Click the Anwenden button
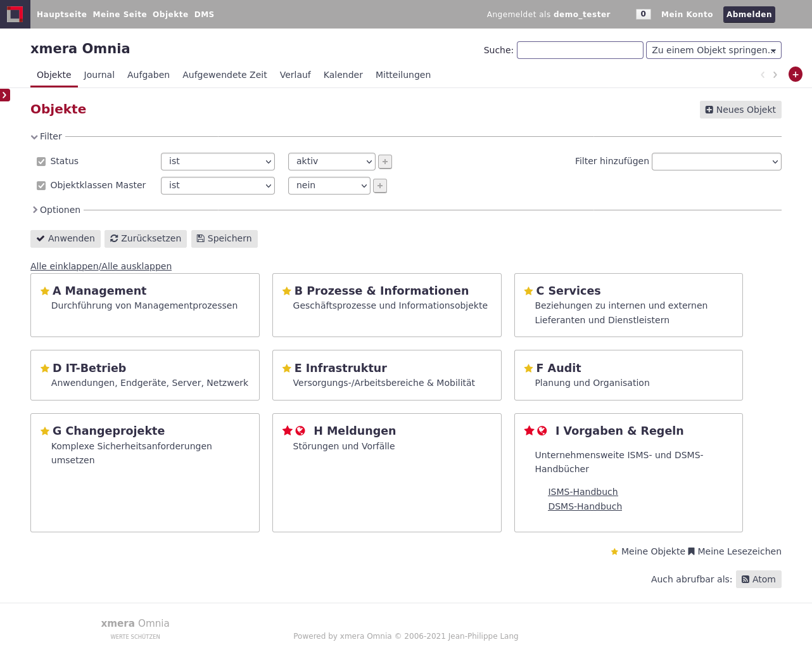 click(x=65, y=239)
